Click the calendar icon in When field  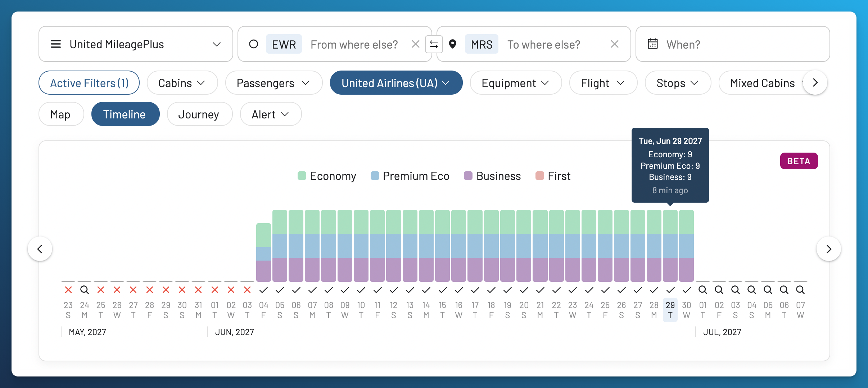[x=652, y=44]
